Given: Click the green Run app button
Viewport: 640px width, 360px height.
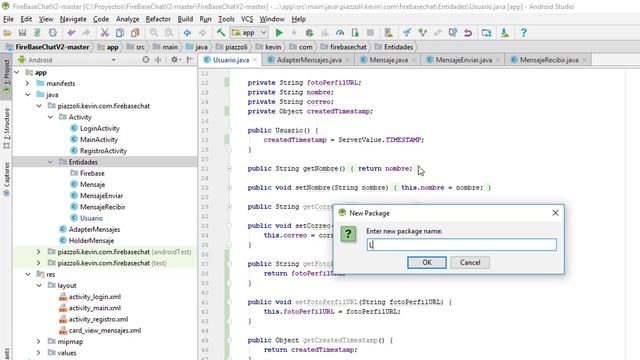Looking at the screenshot, I should click(279, 33).
